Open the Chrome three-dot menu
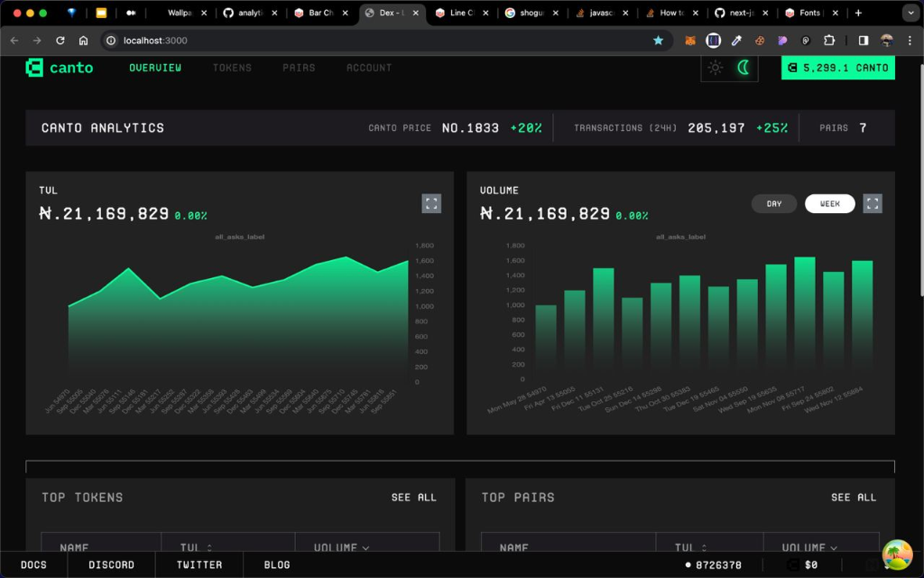This screenshot has width=924, height=578. (x=910, y=40)
